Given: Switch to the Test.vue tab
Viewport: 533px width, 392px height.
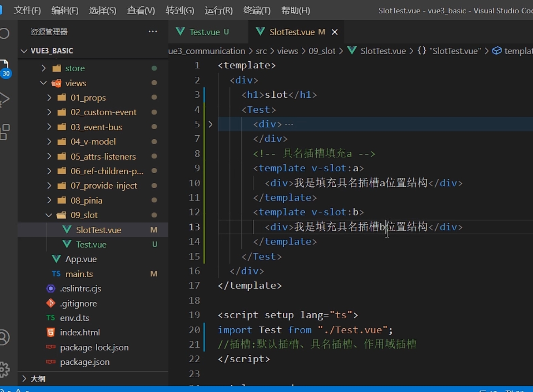Looking at the screenshot, I should tap(208, 32).
